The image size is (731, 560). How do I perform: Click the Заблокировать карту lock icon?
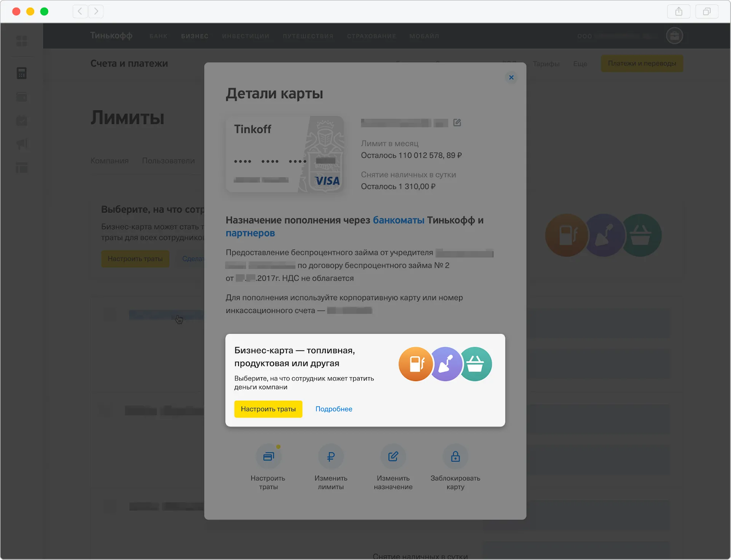[x=455, y=456]
